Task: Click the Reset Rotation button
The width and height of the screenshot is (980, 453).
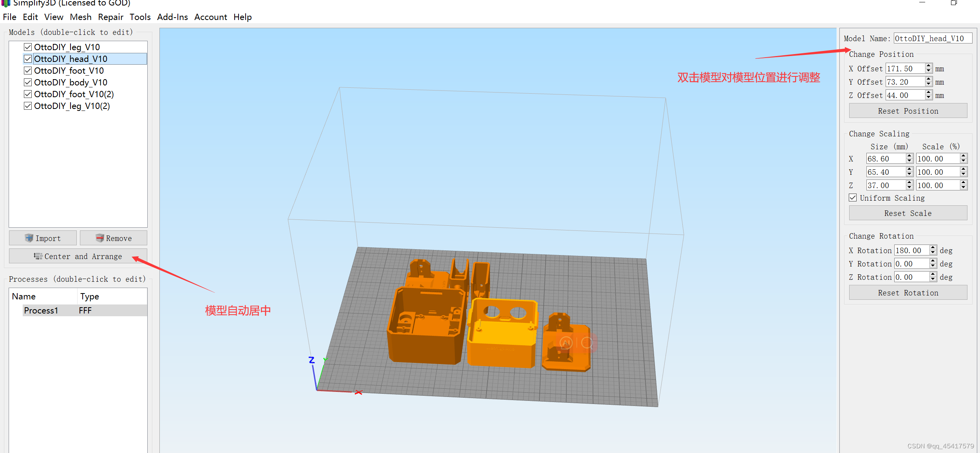Action: tap(908, 292)
